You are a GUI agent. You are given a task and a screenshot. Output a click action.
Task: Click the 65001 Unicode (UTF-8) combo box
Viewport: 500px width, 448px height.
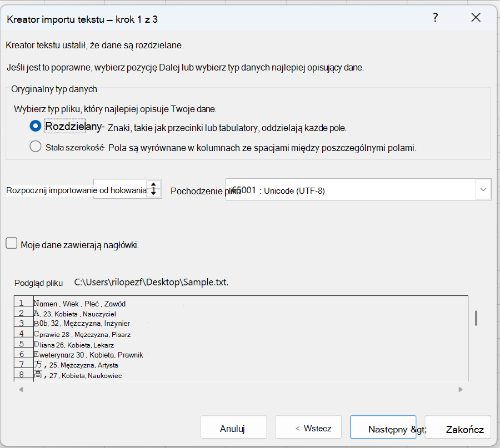point(358,190)
